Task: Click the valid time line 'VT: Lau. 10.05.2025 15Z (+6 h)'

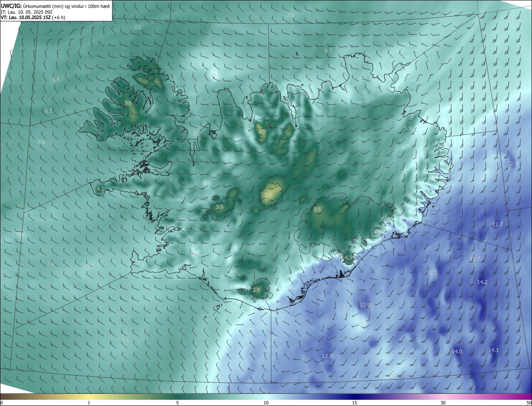Action: pos(33,17)
